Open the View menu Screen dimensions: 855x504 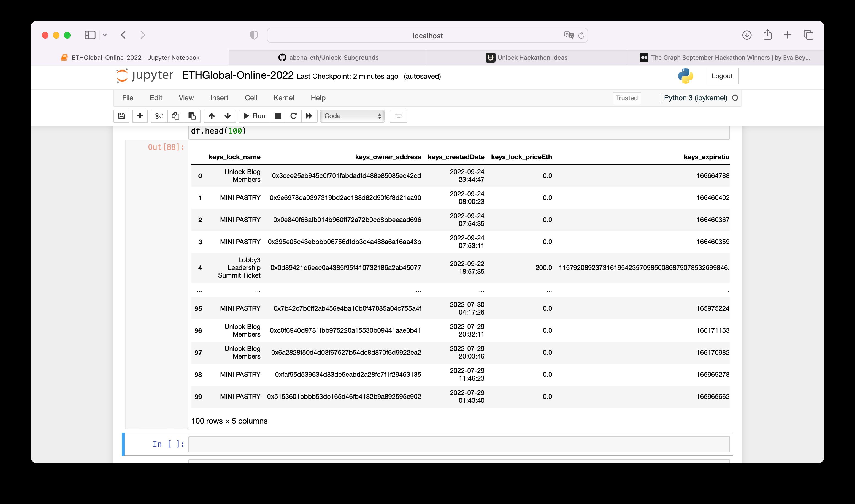(186, 98)
